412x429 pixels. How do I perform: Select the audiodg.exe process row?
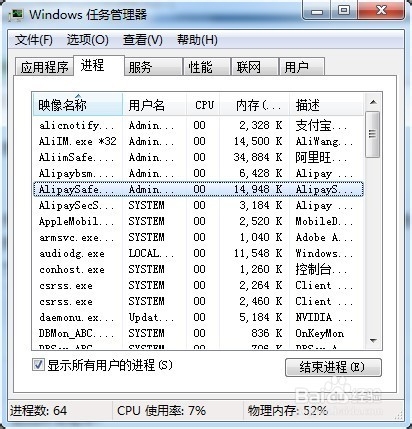pyautogui.click(x=198, y=253)
